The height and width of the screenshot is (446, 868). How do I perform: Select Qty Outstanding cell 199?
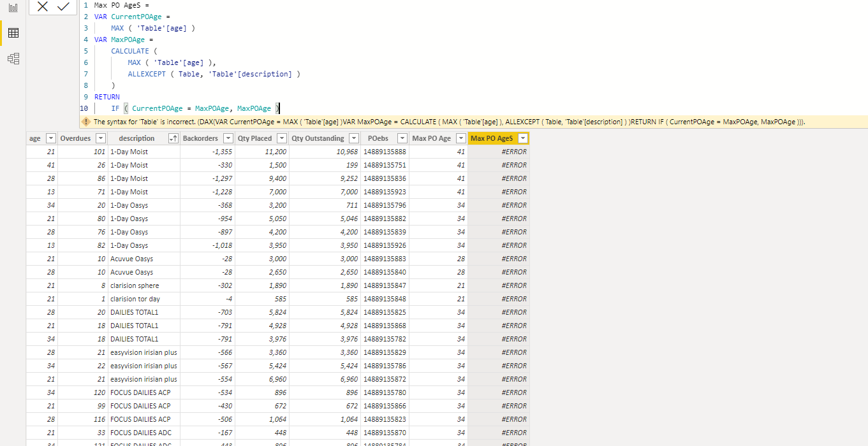click(x=325, y=165)
